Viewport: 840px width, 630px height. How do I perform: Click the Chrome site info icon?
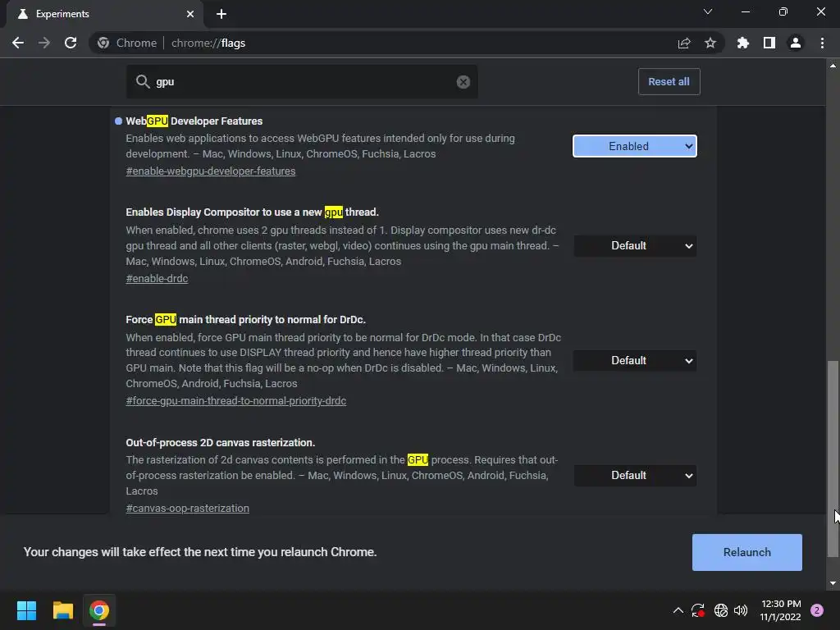pos(103,43)
